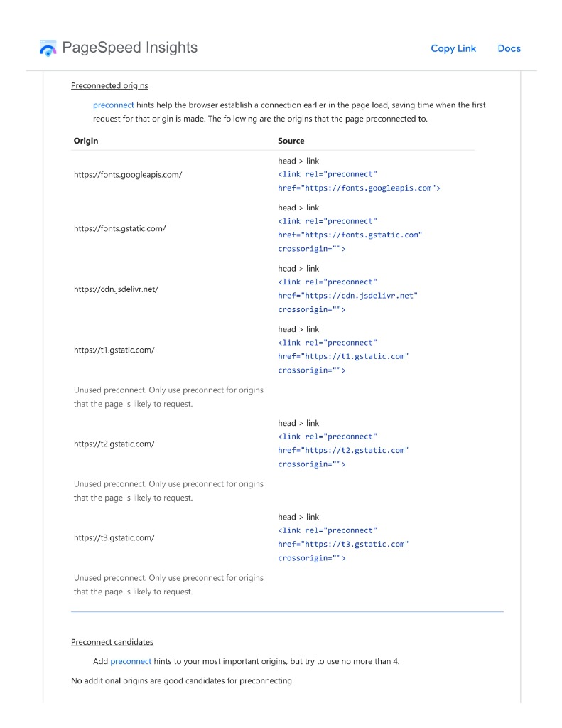Select the fonts.gstatic.com origin entry
Image resolution: width=562 pixels, height=728 pixels.
[x=120, y=229]
